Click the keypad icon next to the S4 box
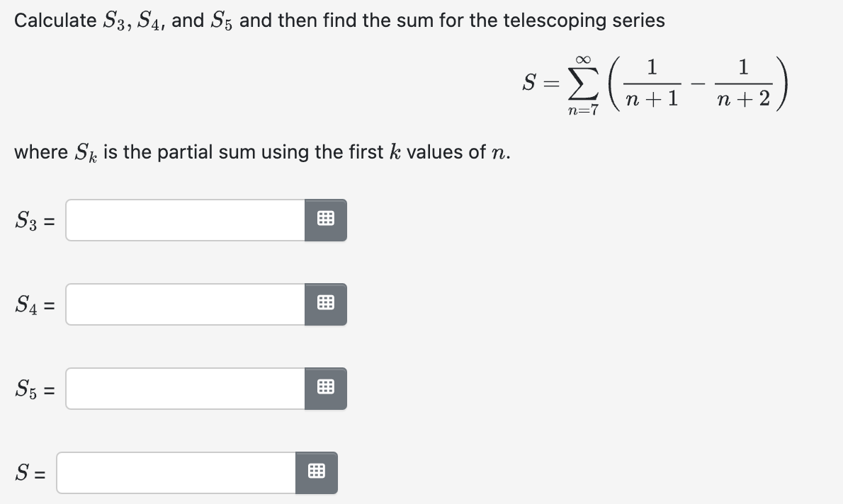Screen dimensions: 843x504 [325, 304]
